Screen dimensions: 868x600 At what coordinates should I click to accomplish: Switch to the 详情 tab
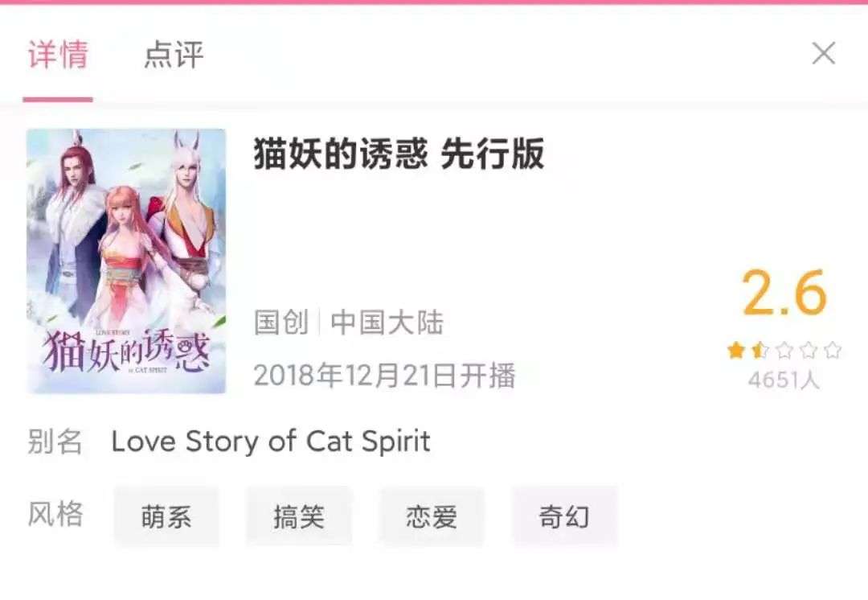pos(58,55)
